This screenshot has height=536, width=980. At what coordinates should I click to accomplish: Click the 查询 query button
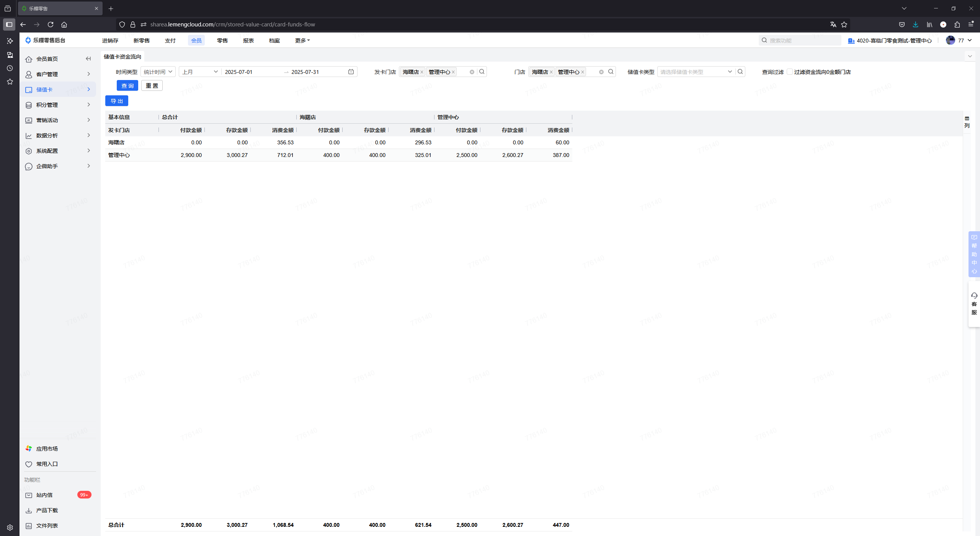click(x=127, y=85)
